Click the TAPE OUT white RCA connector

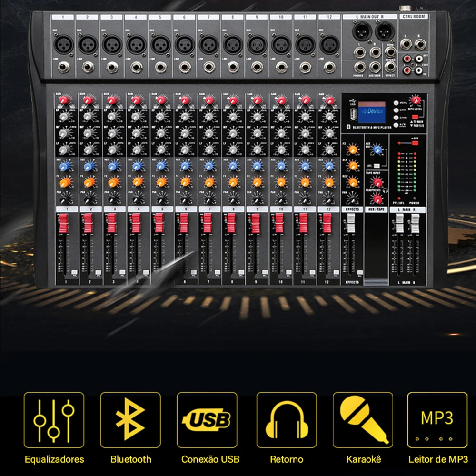(x=419, y=59)
